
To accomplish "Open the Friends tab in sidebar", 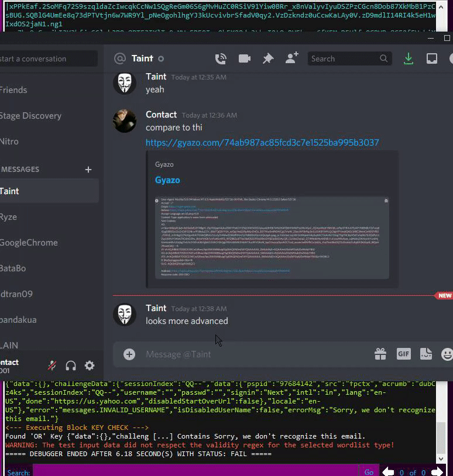I will (x=49, y=90).
